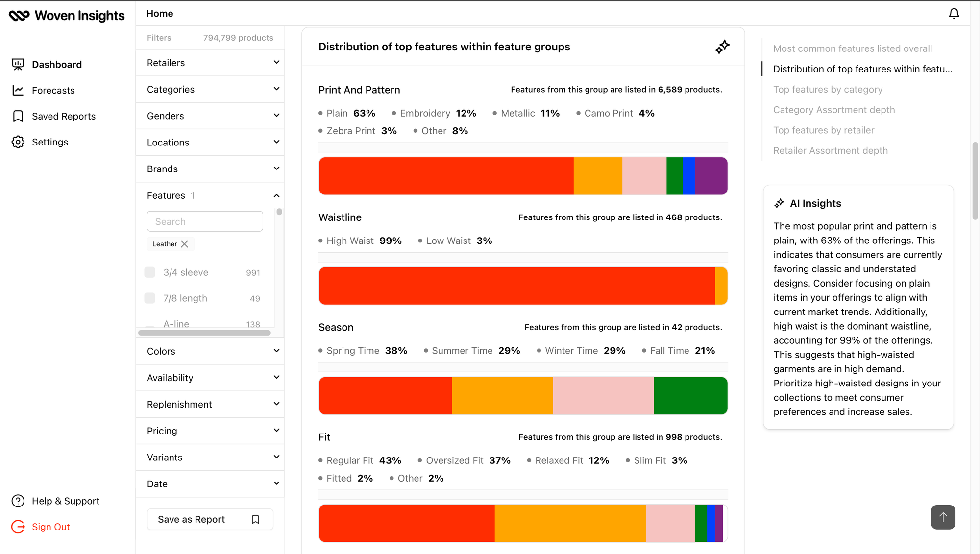Click the Retailer Assortment depth menu item

[x=830, y=150]
